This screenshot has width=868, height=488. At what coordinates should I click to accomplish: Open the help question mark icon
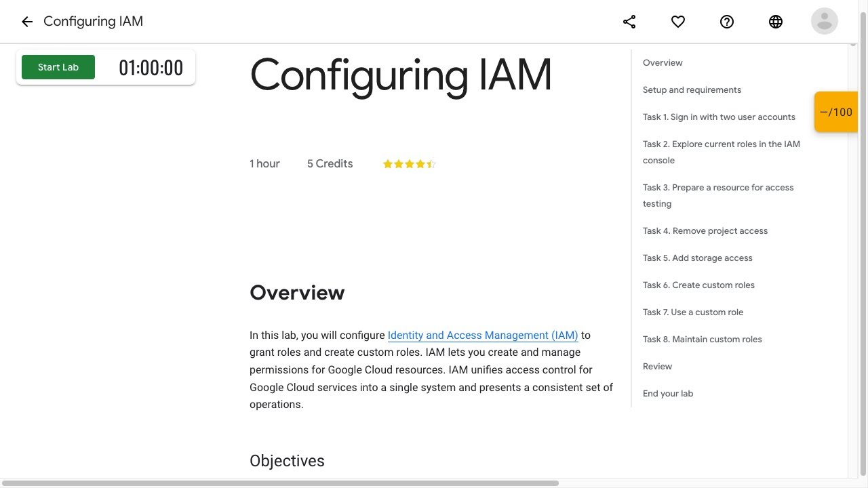tap(727, 22)
